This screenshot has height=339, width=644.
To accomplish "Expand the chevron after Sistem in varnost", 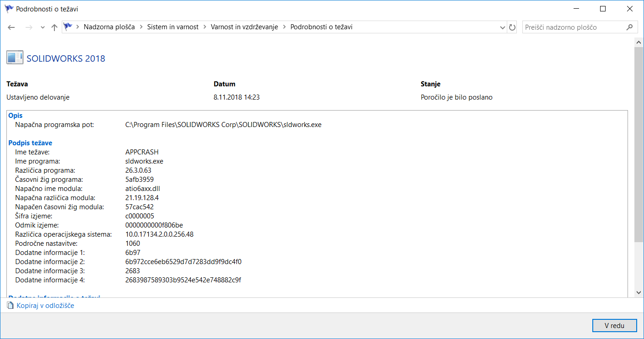I will [205, 27].
